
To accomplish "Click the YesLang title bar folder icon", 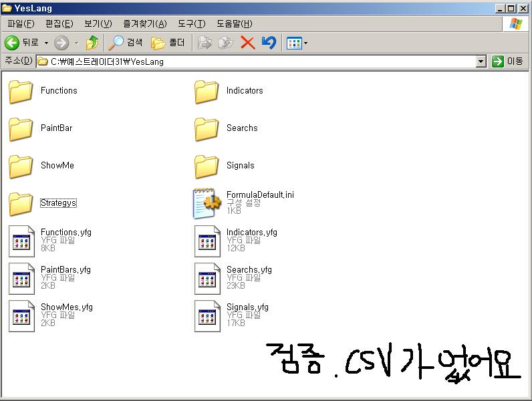I will coord(7,8).
